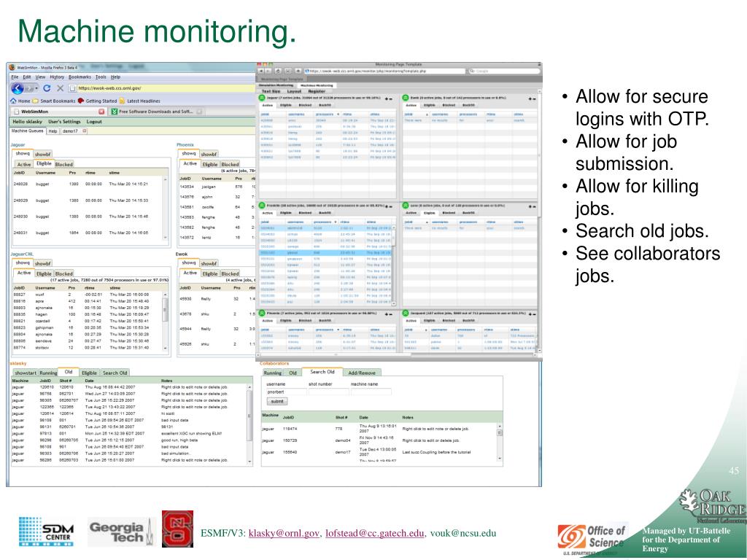Select Eligible tab in sklasky panel

[x=89, y=373]
